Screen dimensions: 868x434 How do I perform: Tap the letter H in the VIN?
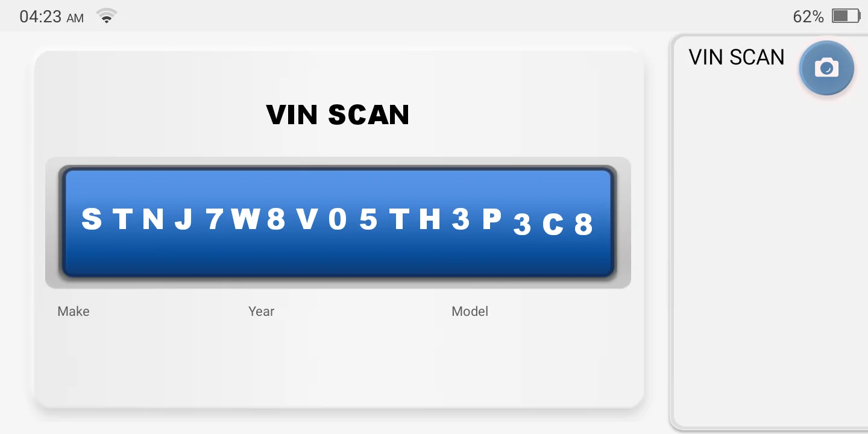pos(430,219)
